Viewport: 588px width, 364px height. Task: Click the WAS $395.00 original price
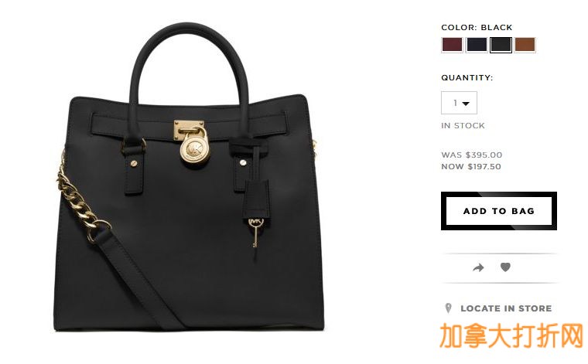pos(471,155)
